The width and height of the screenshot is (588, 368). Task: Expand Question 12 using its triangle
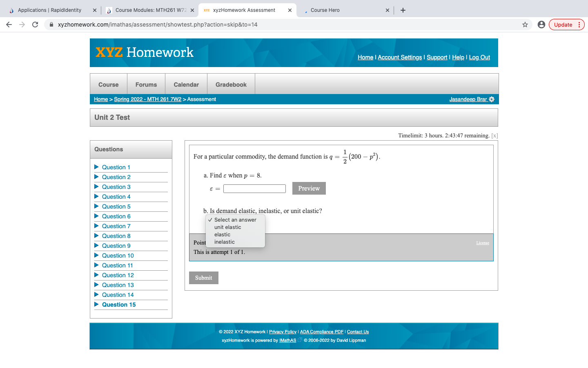pos(96,275)
